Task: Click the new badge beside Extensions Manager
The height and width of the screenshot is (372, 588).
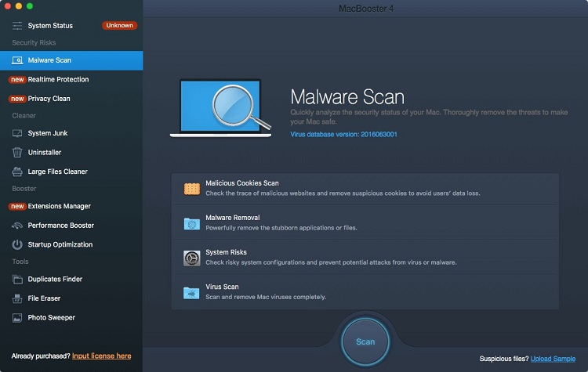Action: 17,207
